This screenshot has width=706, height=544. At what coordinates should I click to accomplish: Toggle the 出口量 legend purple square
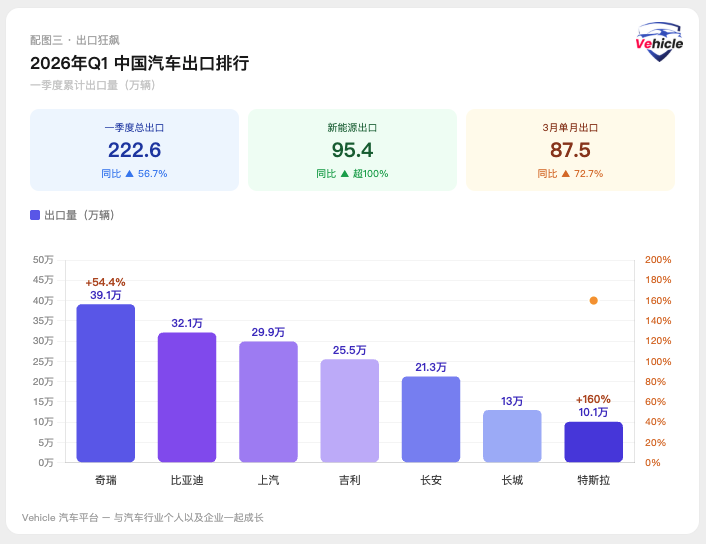coord(35,215)
